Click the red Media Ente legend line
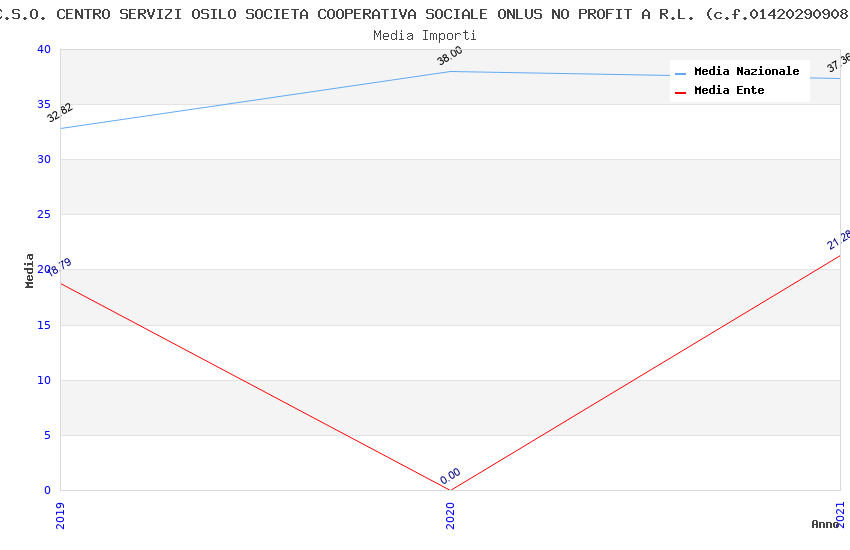This screenshot has width=850, height=550. coord(681,92)
